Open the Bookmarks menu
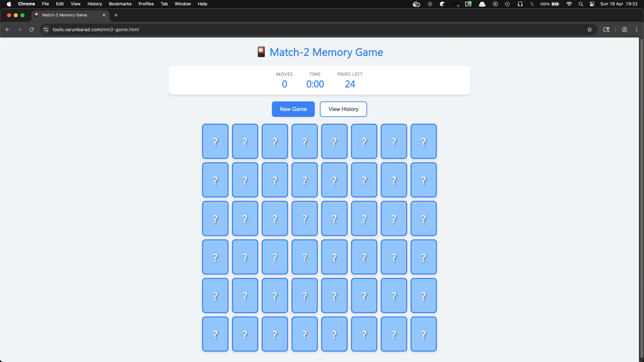Screen dimensions: 644x362 (x=120, y=4)
